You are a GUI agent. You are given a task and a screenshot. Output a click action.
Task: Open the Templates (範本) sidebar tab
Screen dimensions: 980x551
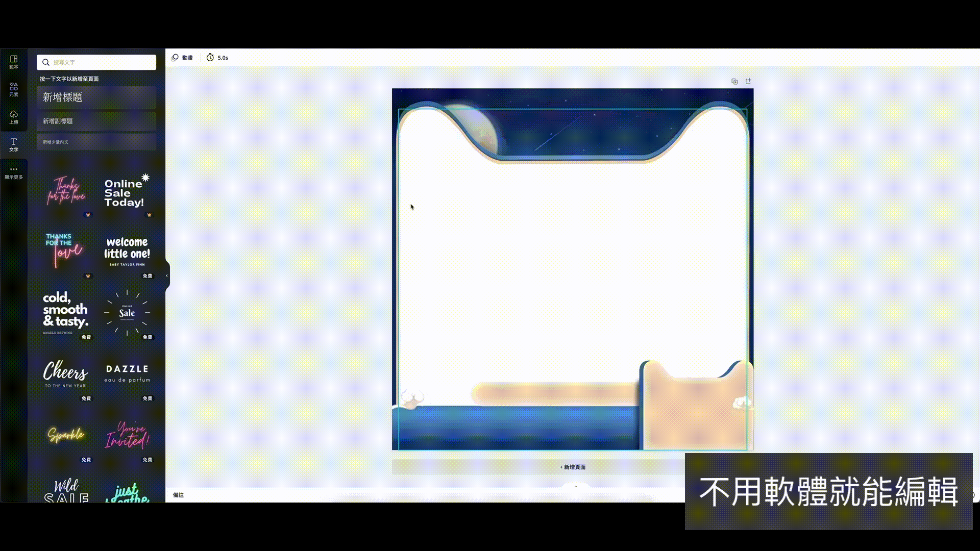14,62
